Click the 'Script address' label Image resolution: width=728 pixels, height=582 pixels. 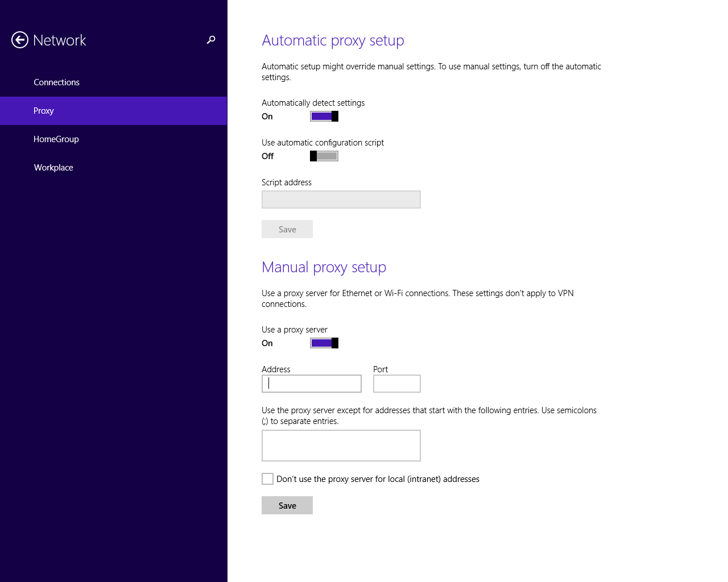(287, 182)
